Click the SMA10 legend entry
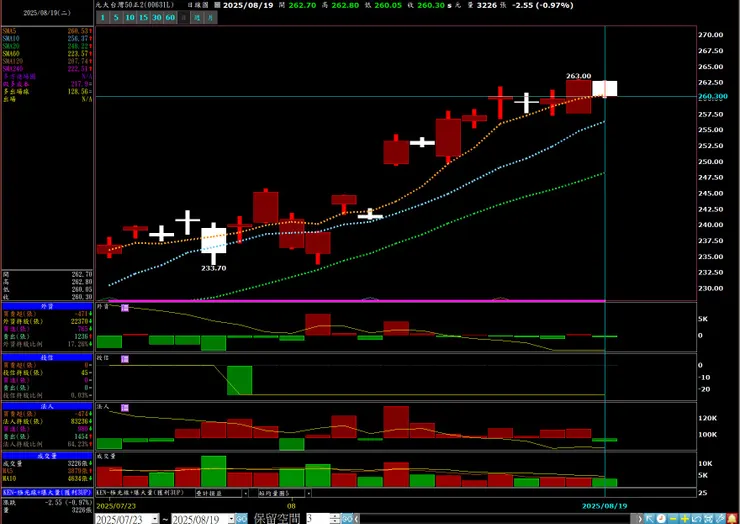The image size is (740, 524). (x=47, y=38)
